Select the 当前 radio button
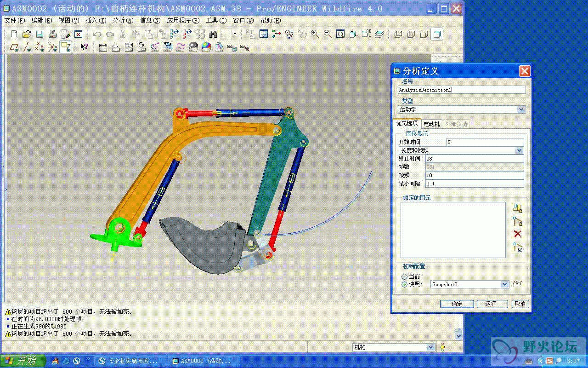The width and height of the screenshot is (588, 368). [404, 276]
